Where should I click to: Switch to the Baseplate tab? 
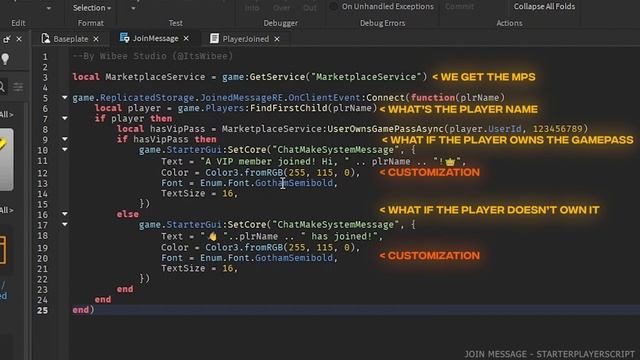(70, 39)
